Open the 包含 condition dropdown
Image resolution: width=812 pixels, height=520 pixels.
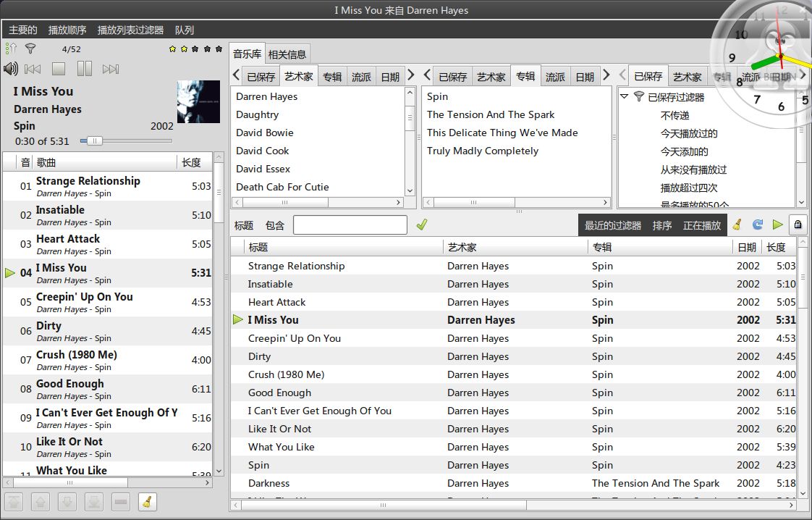point(275,225)
